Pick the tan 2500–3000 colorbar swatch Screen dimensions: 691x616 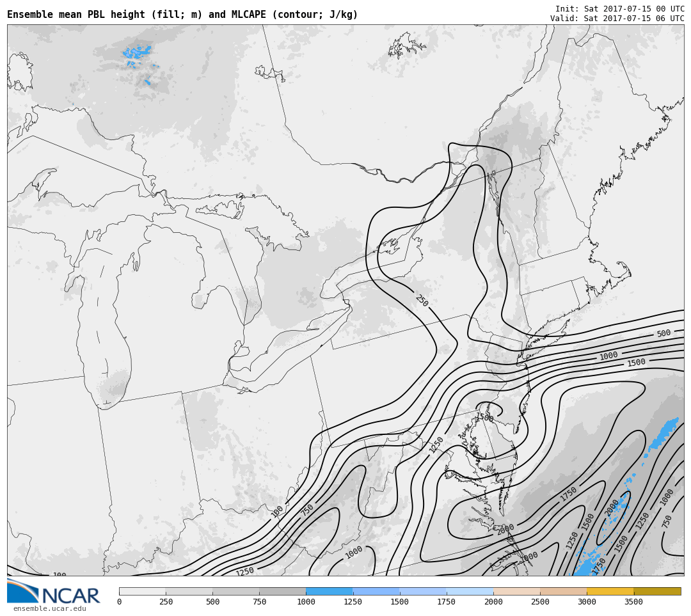[x=563, y=591]
